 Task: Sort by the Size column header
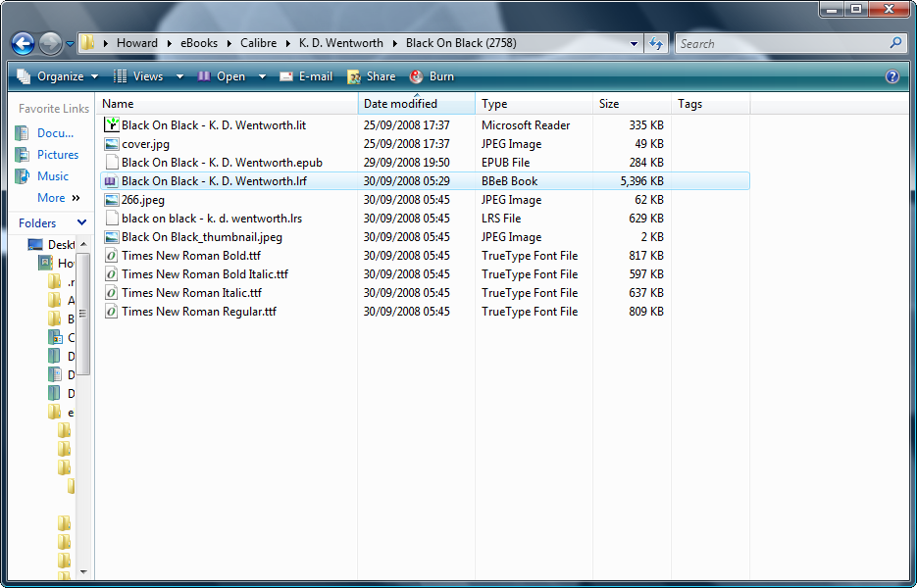[x=632, y=104]
